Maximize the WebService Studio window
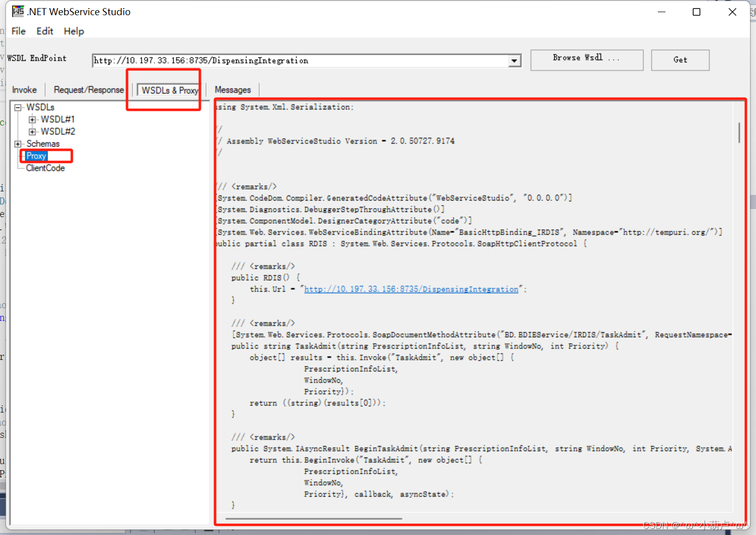This screenshot has height=535, width=756. pos(697,12)
